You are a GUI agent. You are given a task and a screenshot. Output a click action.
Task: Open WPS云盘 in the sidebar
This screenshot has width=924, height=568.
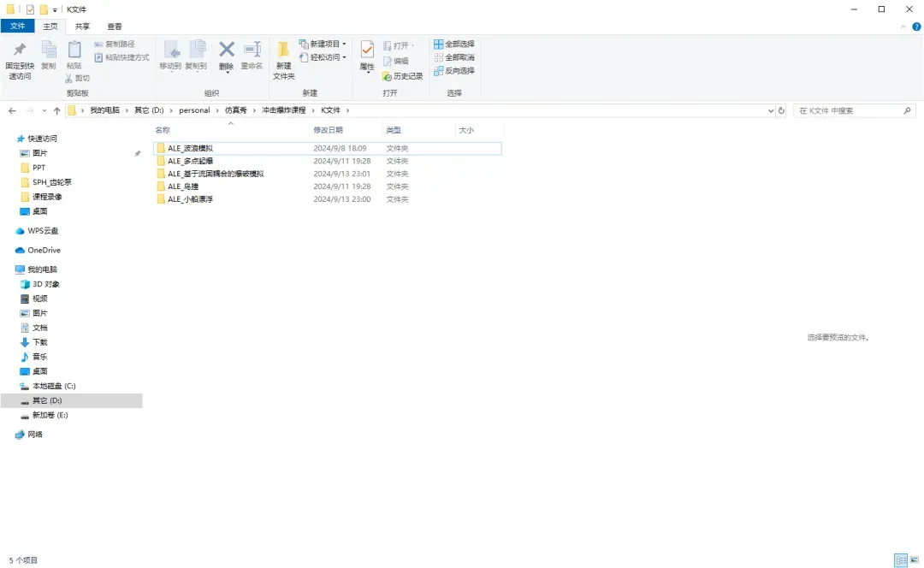[x=37, y=231]
